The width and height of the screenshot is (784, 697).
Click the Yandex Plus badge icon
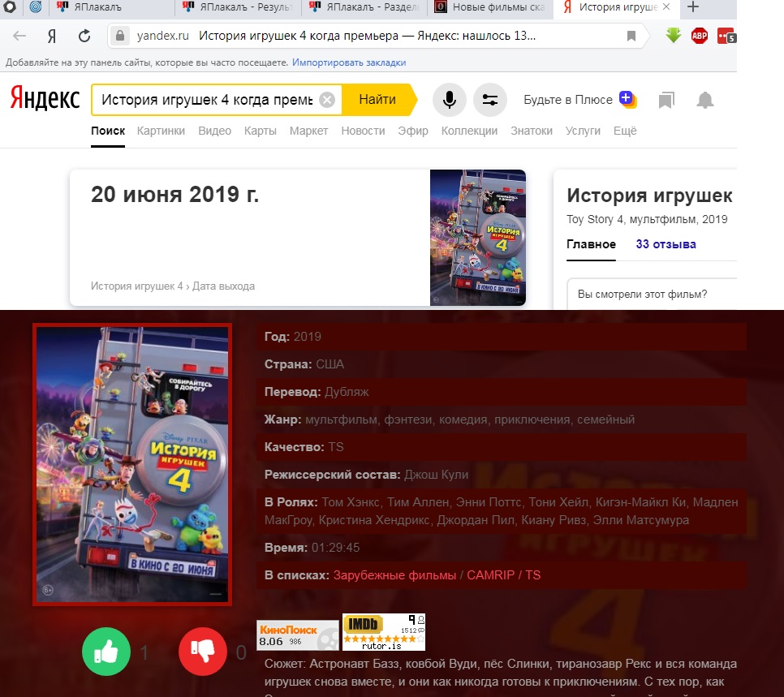click(x=628, y=99)
